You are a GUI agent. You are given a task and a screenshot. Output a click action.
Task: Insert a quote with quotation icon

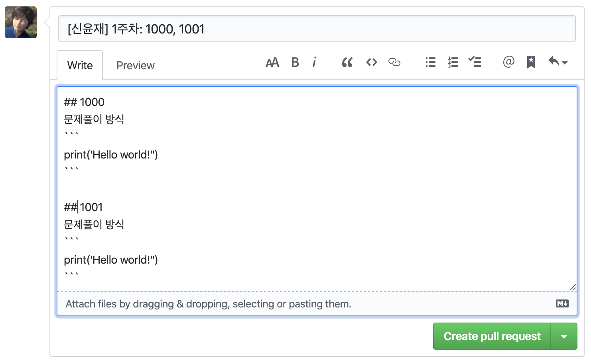point(347,62)
